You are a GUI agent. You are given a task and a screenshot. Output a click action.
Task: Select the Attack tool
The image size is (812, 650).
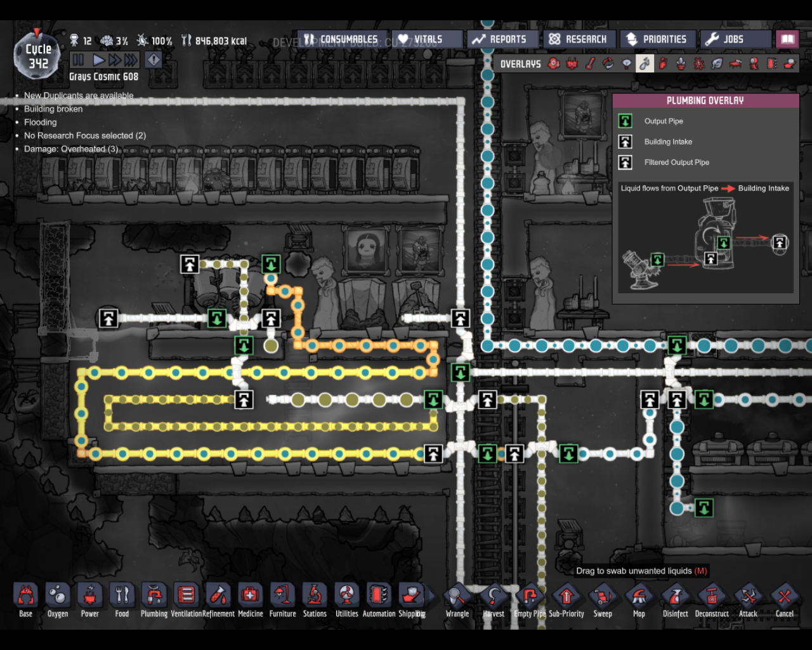748,598
